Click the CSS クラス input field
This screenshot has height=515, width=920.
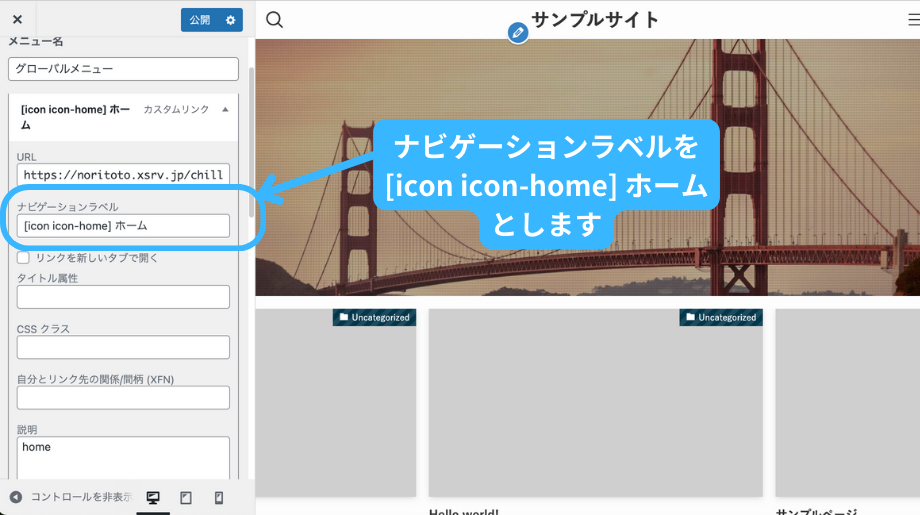pos(123,347)
